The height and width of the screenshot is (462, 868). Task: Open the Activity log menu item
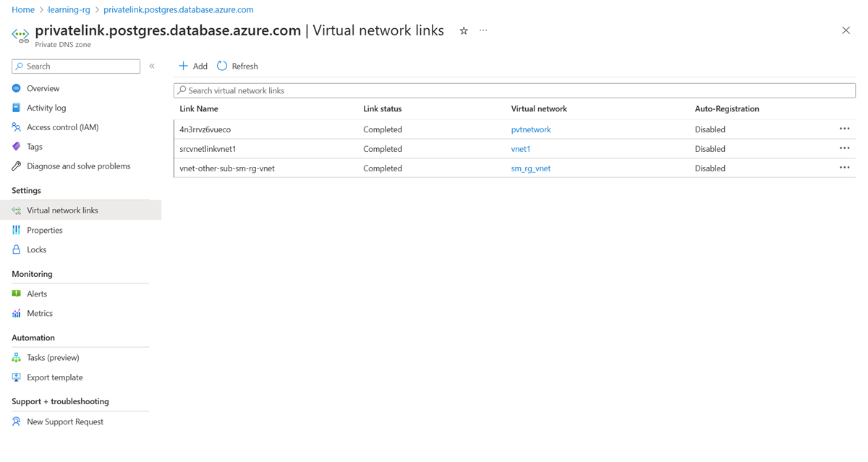46,108
